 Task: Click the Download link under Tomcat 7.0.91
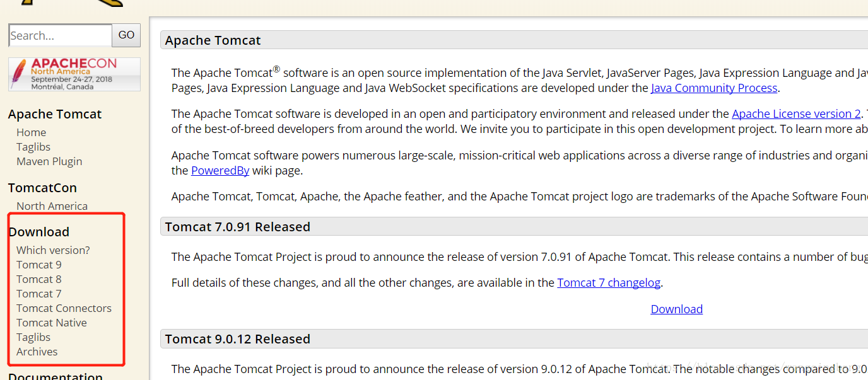[677, 309]
